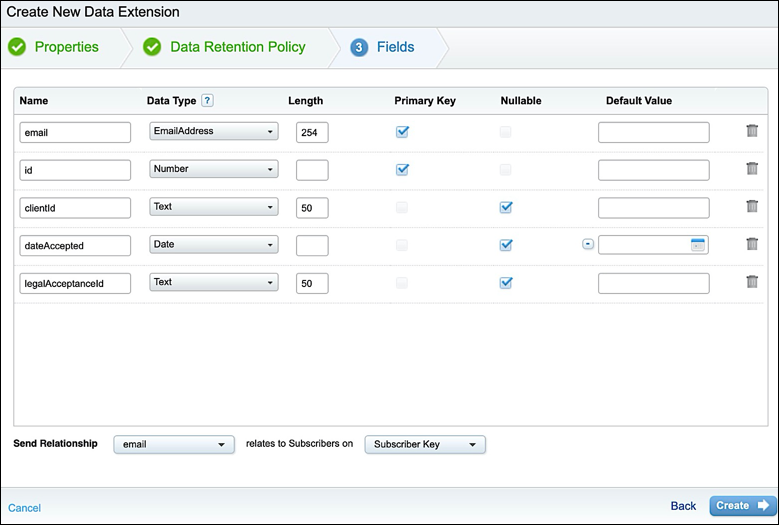
Task: Uncheck Nullable for legalAcceptanceId field
Action: (506, 283)
